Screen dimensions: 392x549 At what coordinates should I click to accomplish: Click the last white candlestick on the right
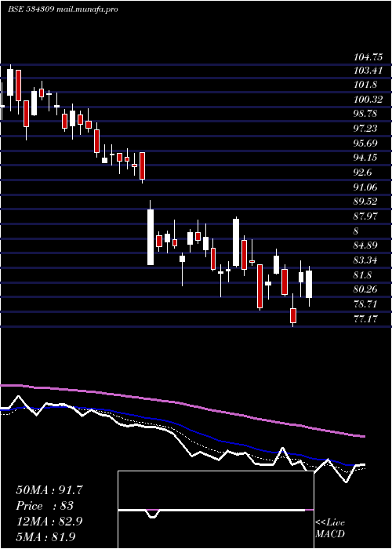coord(309,284)
